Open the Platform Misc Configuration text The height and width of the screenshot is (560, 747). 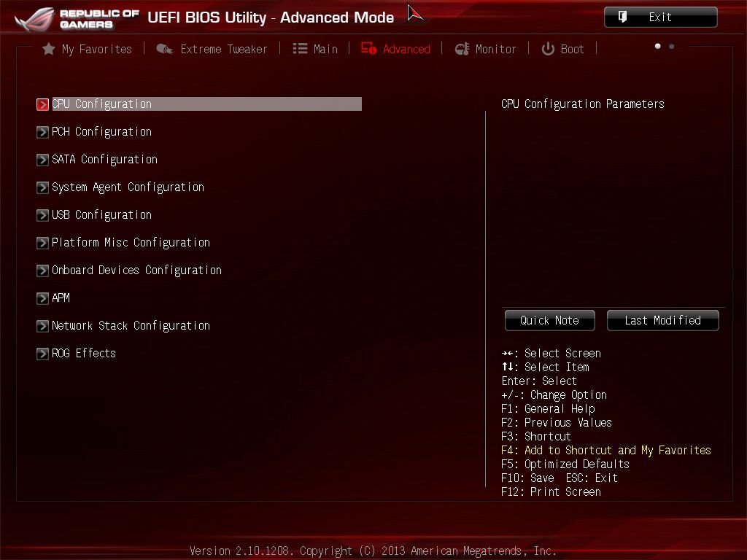tap(131, 242)
